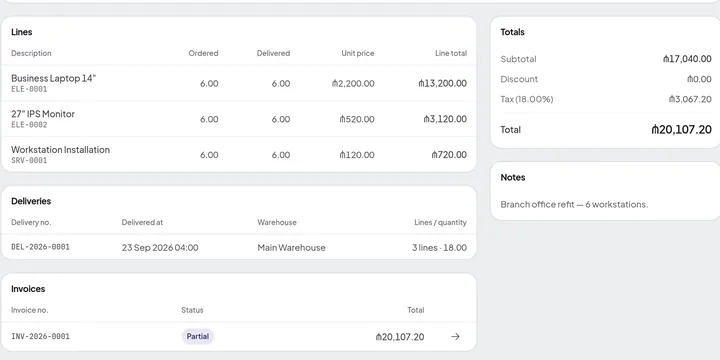Click the Status column header

192,310
